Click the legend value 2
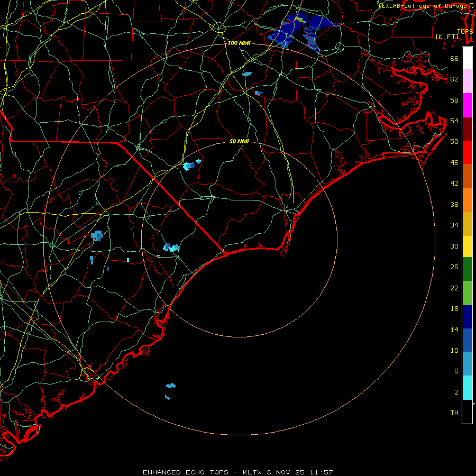 pyautogui.click(x=456, y=392)
